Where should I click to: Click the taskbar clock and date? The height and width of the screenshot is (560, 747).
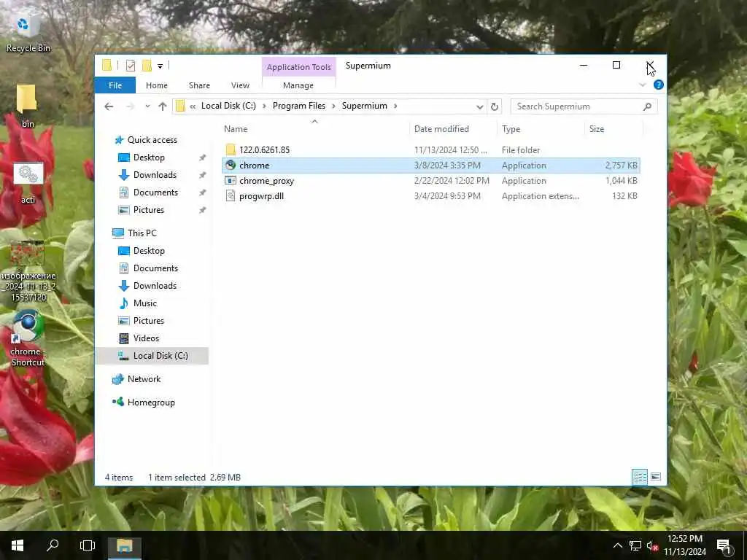click(685, 545)
